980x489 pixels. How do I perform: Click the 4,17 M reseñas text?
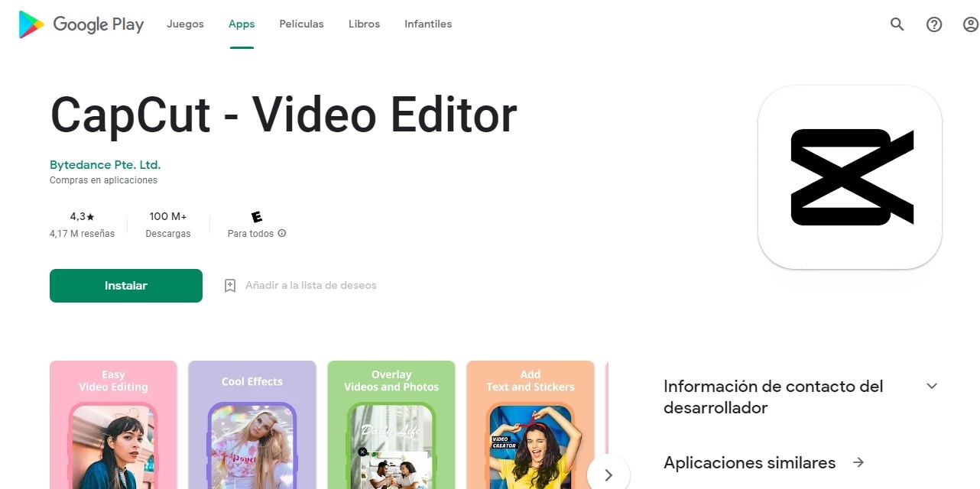point(82,234)
